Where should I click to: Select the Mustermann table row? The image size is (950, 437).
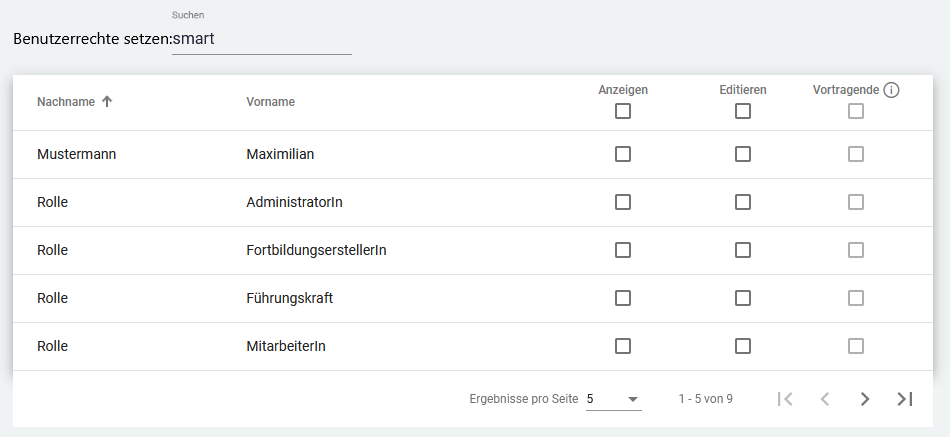tap(300, 155)
